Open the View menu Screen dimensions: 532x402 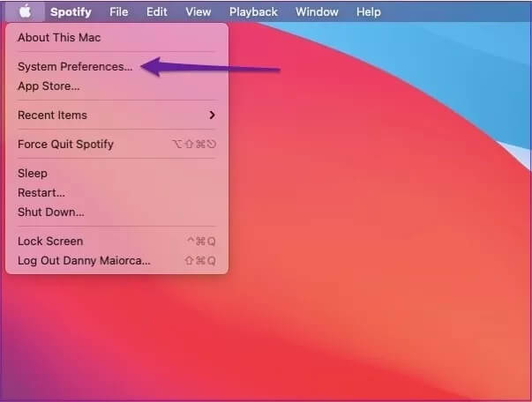point(198,11)
